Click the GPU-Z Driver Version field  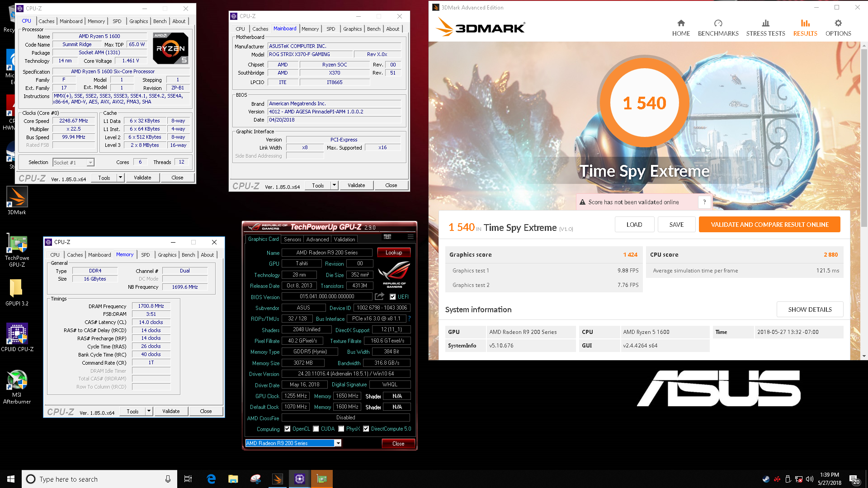pos(346,374)
